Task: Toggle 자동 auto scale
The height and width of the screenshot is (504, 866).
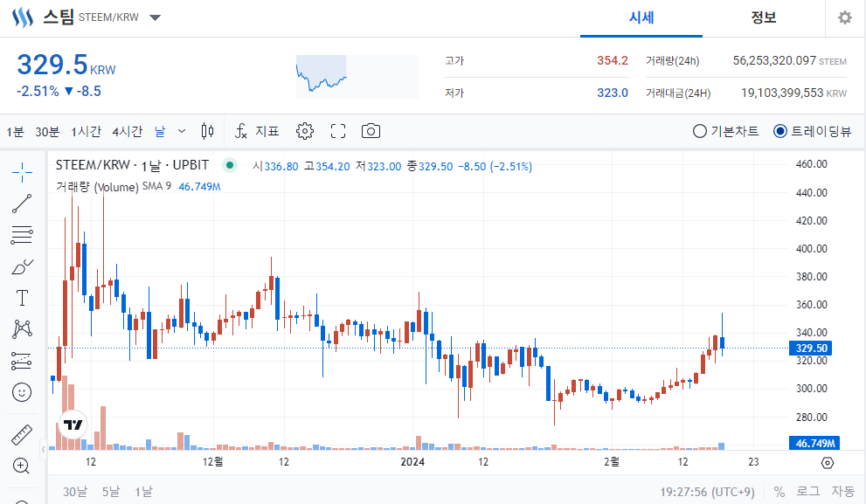Action: (x=842, y=491)
